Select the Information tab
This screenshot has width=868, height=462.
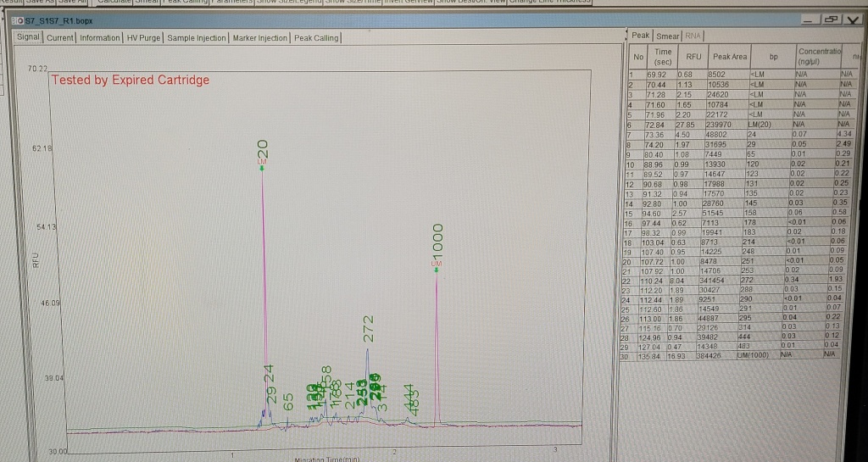[x=100, y=37]
